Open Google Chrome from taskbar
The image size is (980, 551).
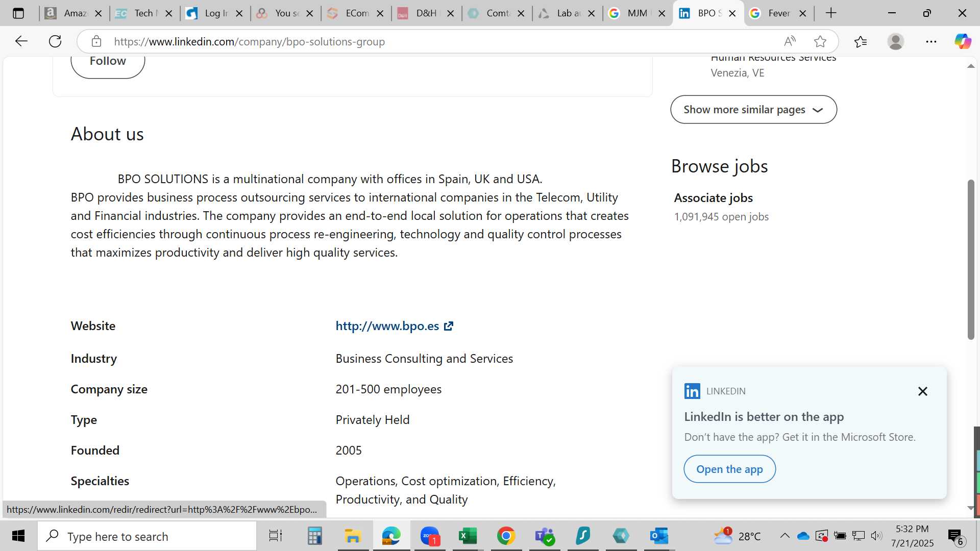[x=506, y=536]
